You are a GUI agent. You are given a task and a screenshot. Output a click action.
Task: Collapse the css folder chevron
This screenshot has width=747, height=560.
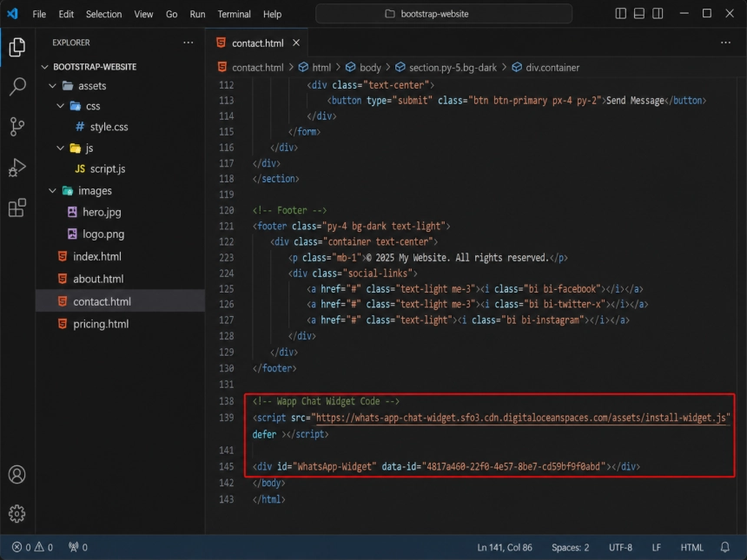[x=61, y=106]
